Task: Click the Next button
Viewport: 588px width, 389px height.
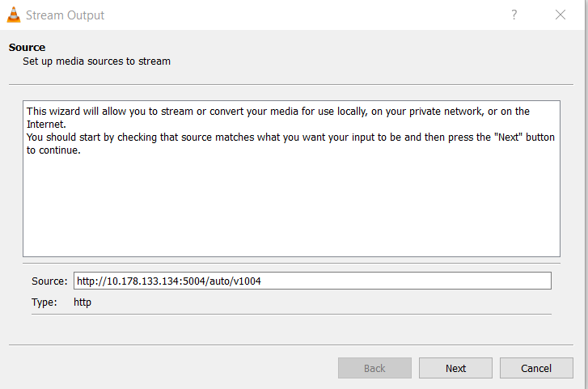Action: tap(455, 368)
